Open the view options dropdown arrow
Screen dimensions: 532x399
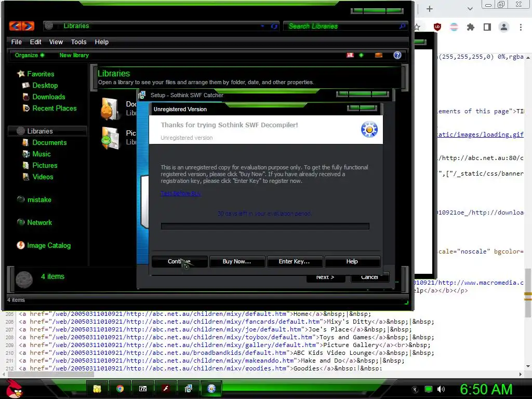(361, 55)
